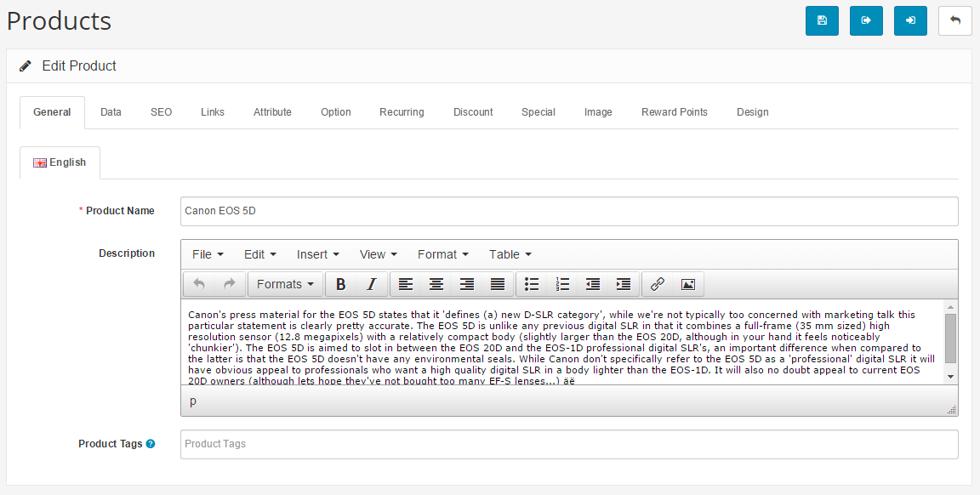Switch to the SEO tab
Image resolution: width=980 pixels, height=495 pixels.
tap(162, 112)
